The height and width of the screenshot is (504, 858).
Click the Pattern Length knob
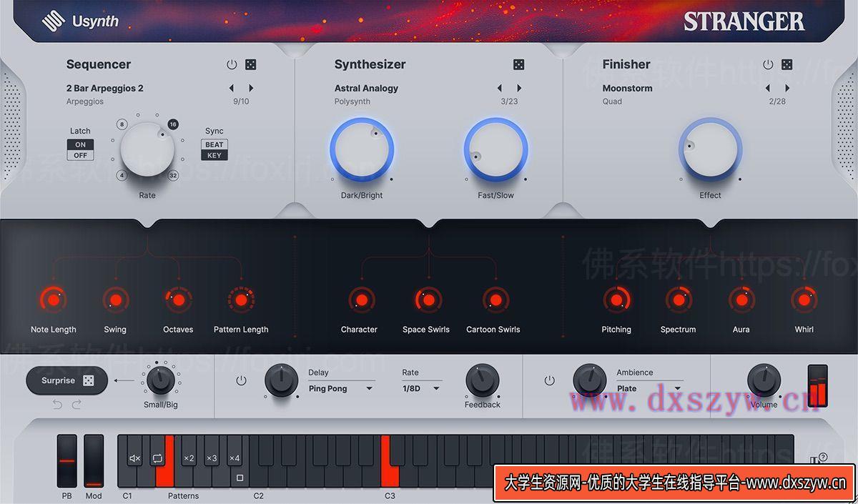point(241,300)
